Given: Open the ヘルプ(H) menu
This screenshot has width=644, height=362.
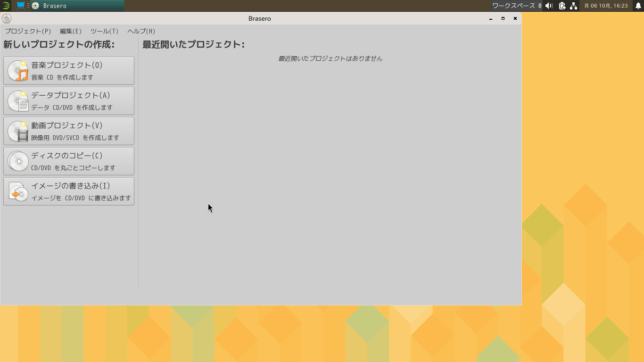Looking at the screenshot, I should 141,31.
